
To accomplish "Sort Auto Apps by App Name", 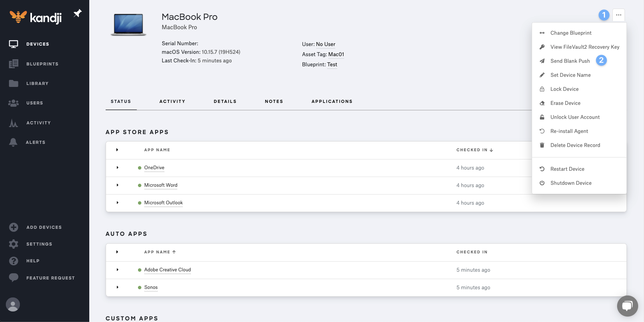I will pyautogui.click(x=160, y=252).
